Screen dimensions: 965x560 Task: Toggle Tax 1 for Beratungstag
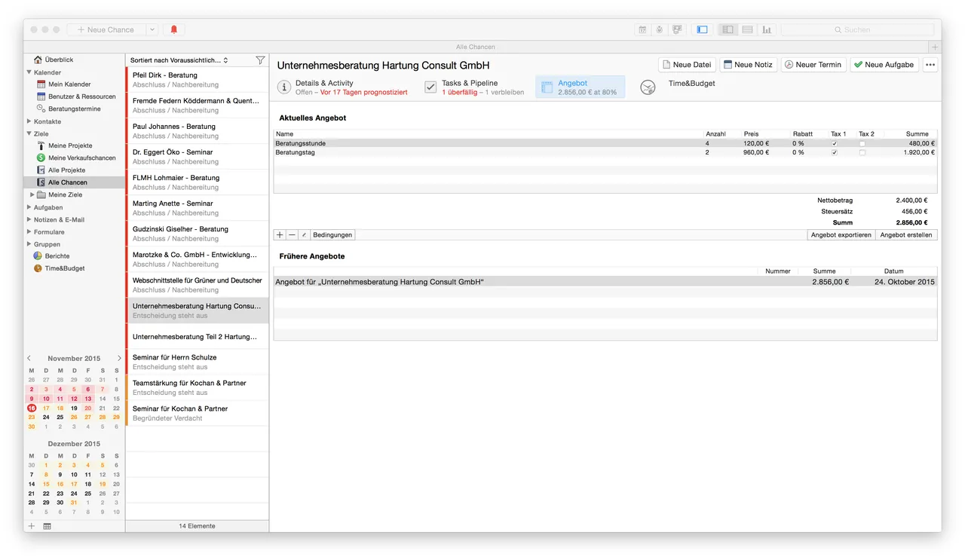(x=834, y=152)
